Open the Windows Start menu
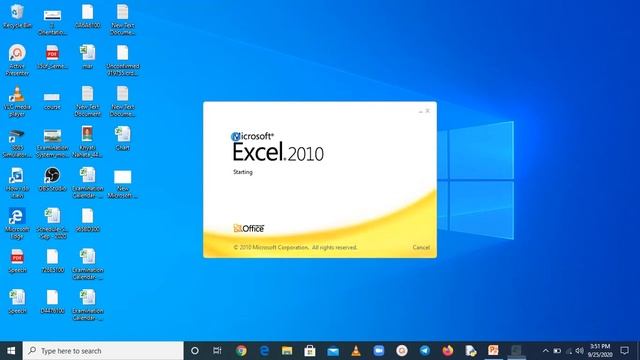The image size is (640, 360). [11, 351]
